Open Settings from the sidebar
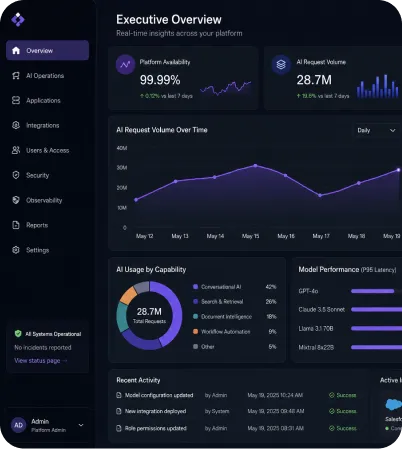 [47, 250]
